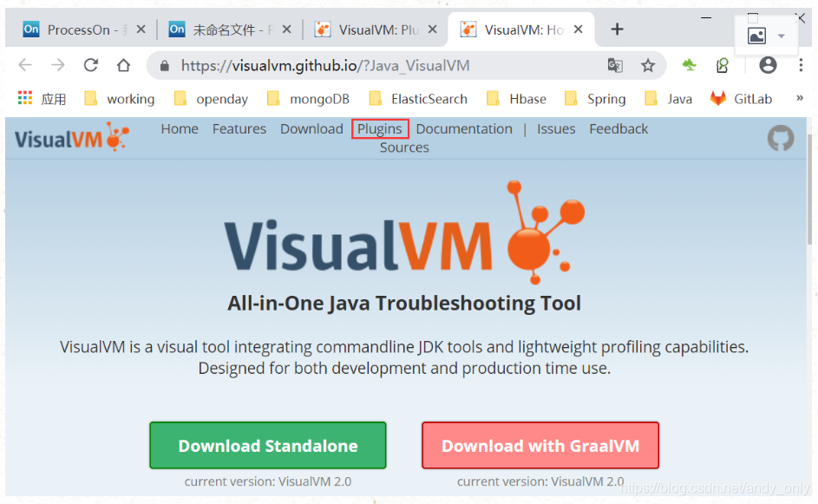The width and height of the screenshot is (818, 504).
Task: Open the ElasticSearch bookmark folder
Action: point(418,99)
